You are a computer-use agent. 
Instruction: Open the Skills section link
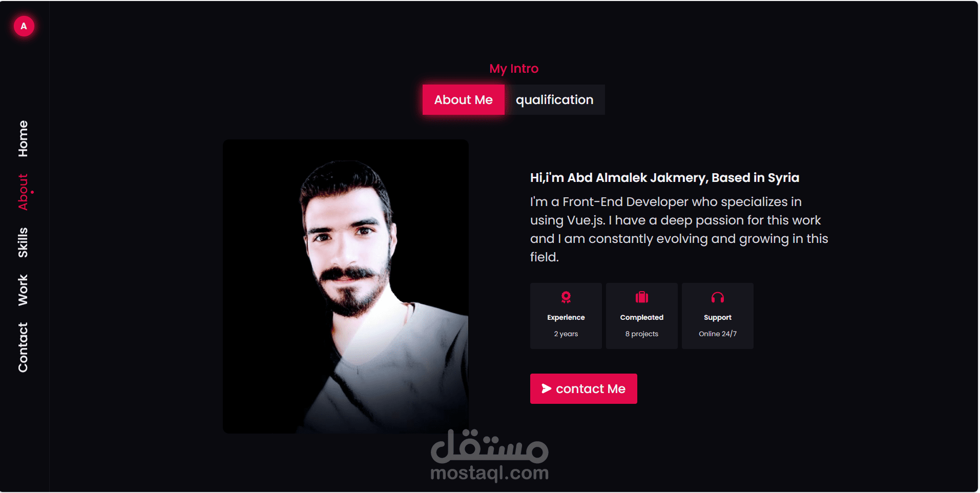(x=23, y=242)
